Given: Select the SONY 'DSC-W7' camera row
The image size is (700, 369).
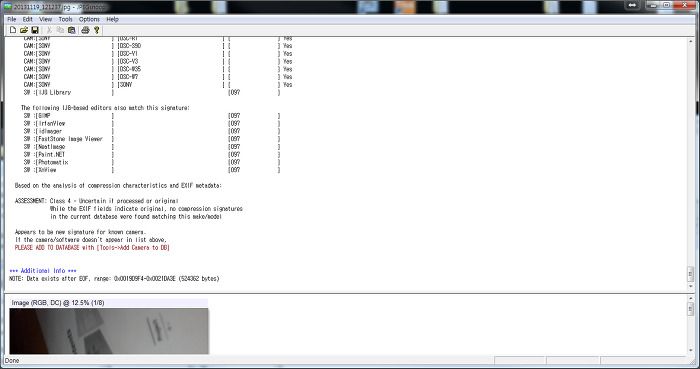Looking at the screenshot, I should click(158, 77).
